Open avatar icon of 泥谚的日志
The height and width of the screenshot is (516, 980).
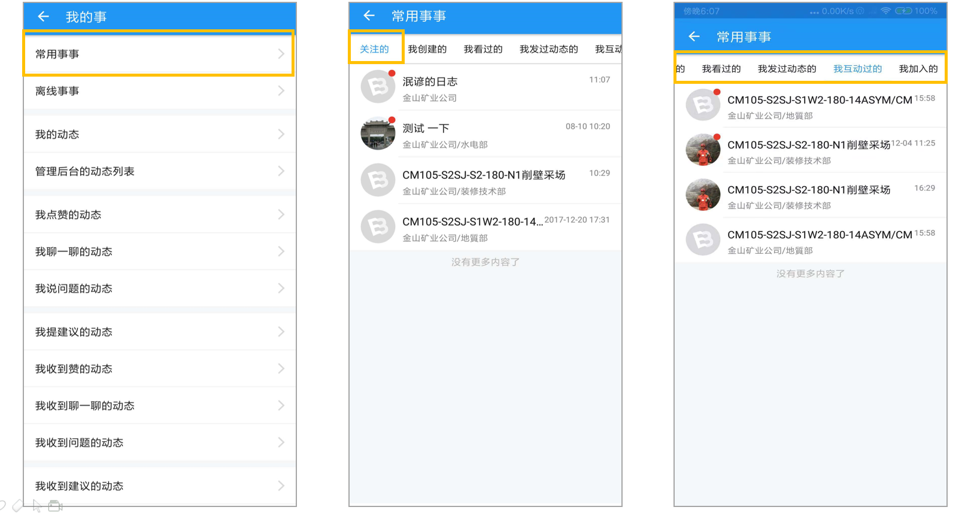click(x=378, y=87)
